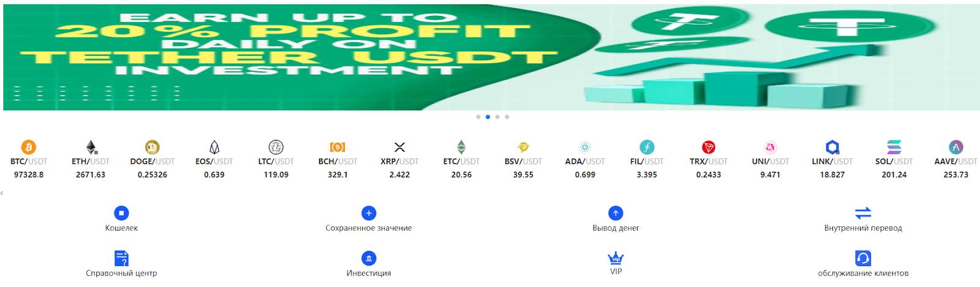Open the LINK/USDT Chainlink icon
This screenshot has height=287, width=980.
pos(832,147)
